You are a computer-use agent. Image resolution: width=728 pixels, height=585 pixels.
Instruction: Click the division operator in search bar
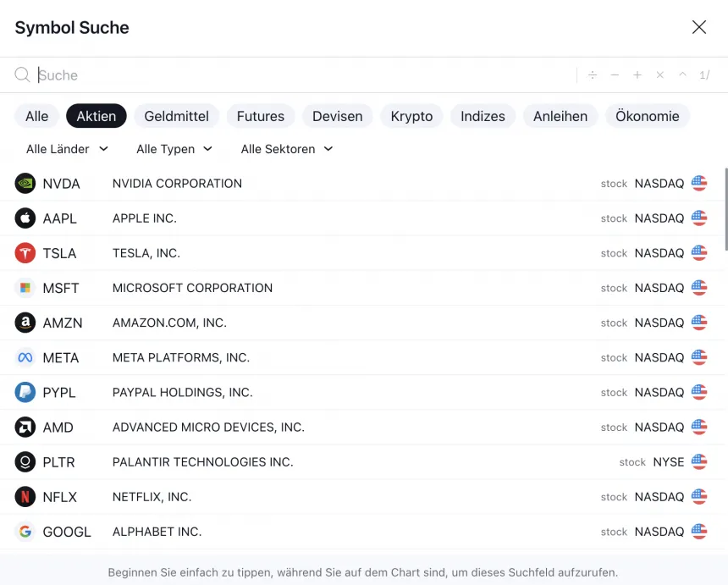[x=593, y=75]
